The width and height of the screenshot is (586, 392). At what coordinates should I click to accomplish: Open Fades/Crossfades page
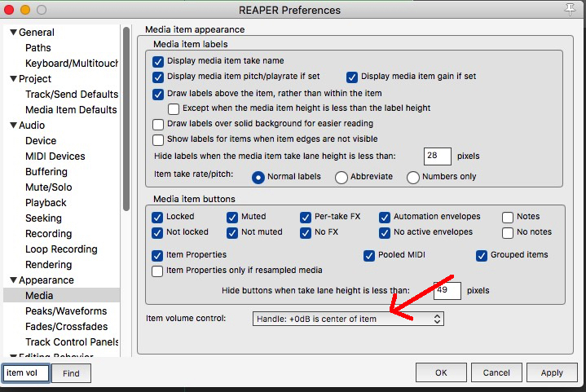pyautogui.click(x=66, y=327)
